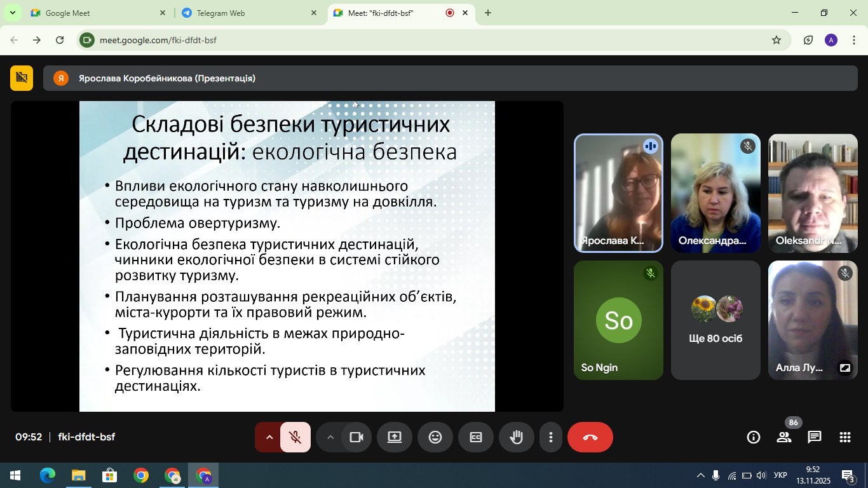Image resolution: width=868 pixels, height=488 pixels.
Task: Click the present screen icon
Action: [395, 437]
